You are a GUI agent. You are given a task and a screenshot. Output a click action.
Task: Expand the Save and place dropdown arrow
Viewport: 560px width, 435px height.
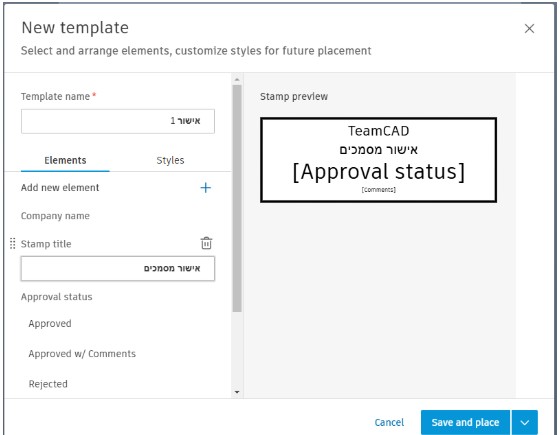pyautogui.click(x=524, y=422)
